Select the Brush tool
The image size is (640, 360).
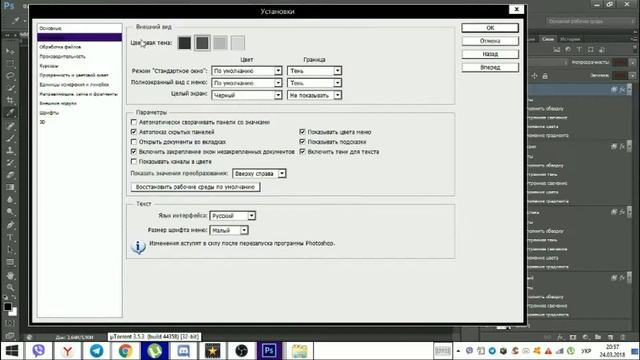(x=10, y=138)
